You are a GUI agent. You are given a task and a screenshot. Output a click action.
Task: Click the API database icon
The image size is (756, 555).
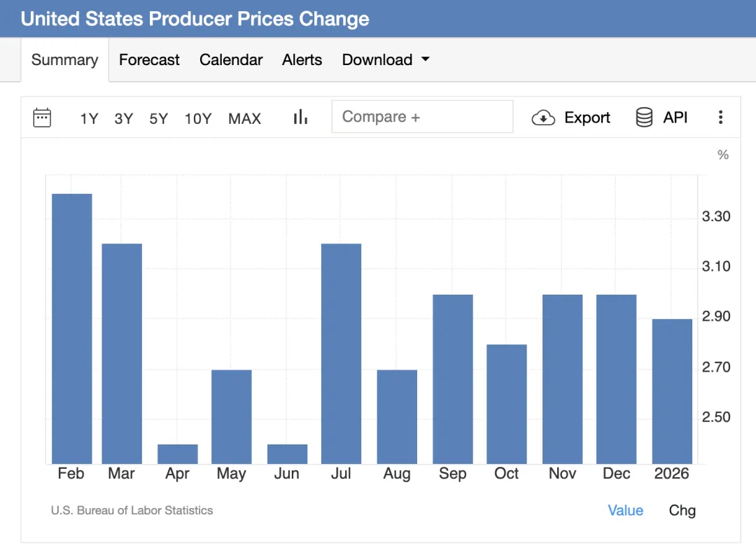[644, 118]
